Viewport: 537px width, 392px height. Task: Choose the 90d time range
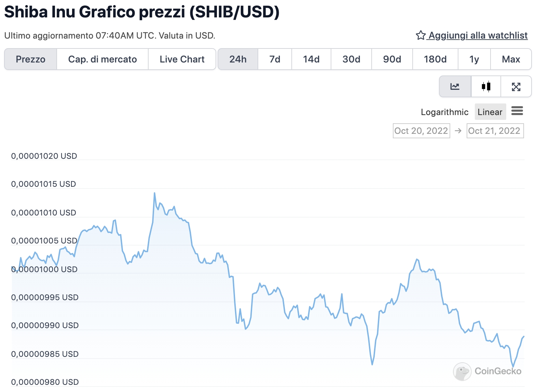tap(392, 59)
